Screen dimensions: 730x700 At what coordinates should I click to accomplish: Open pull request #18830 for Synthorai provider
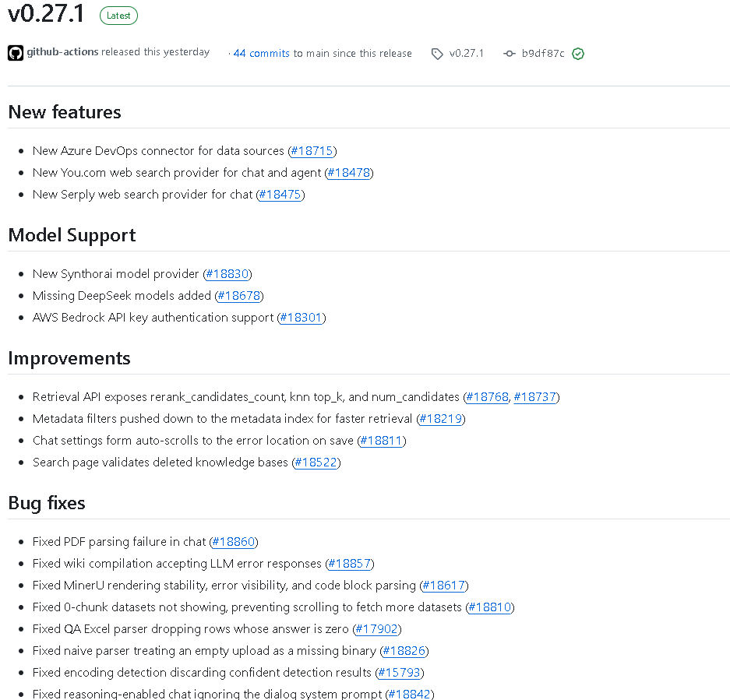227,273
